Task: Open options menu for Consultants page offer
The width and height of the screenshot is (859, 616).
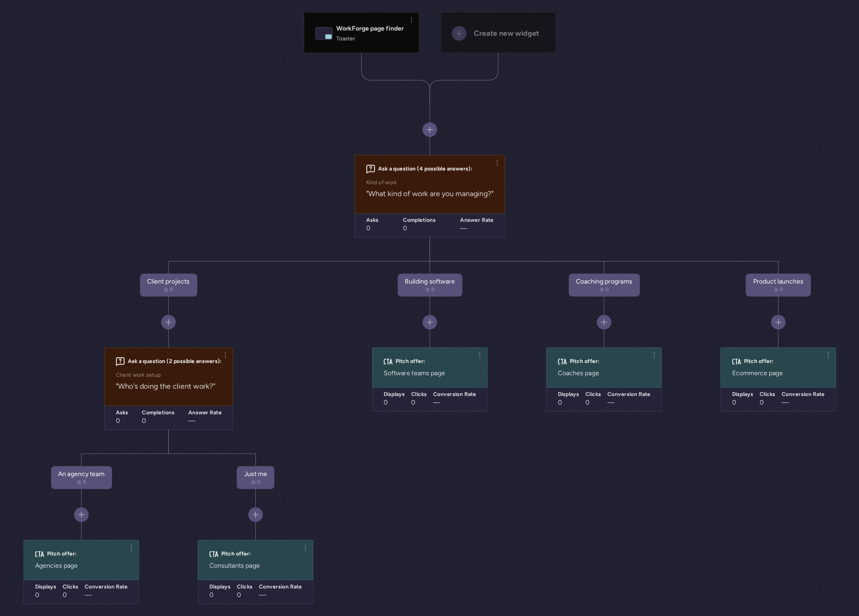Action: (x=305, y=548)
